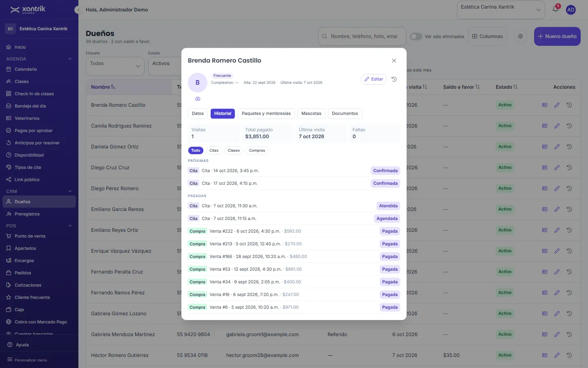Open Cliente frecuente sidebar item
This screenshot has height=368, width=588.
(39, 297)
